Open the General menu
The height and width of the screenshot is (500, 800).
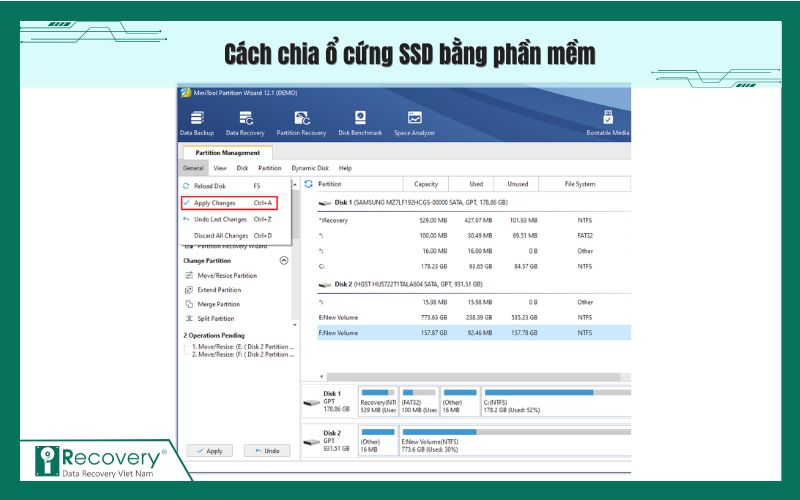(x=193, y=168)
